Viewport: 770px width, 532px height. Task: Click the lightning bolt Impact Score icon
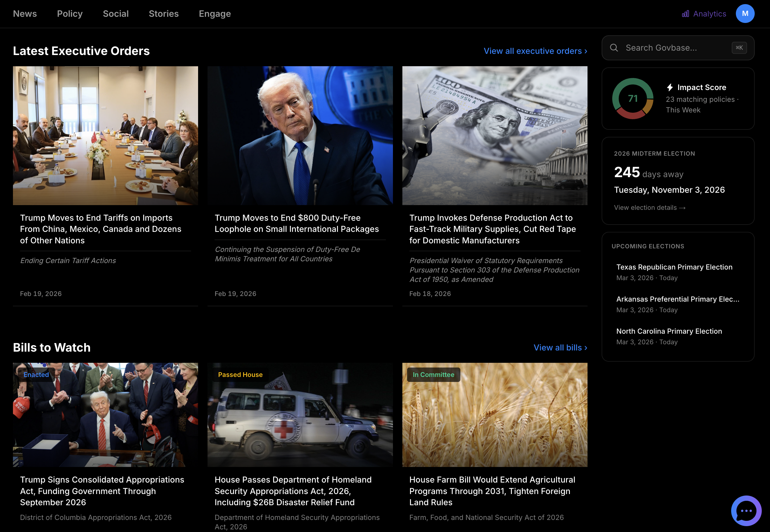tap(670, 87)
